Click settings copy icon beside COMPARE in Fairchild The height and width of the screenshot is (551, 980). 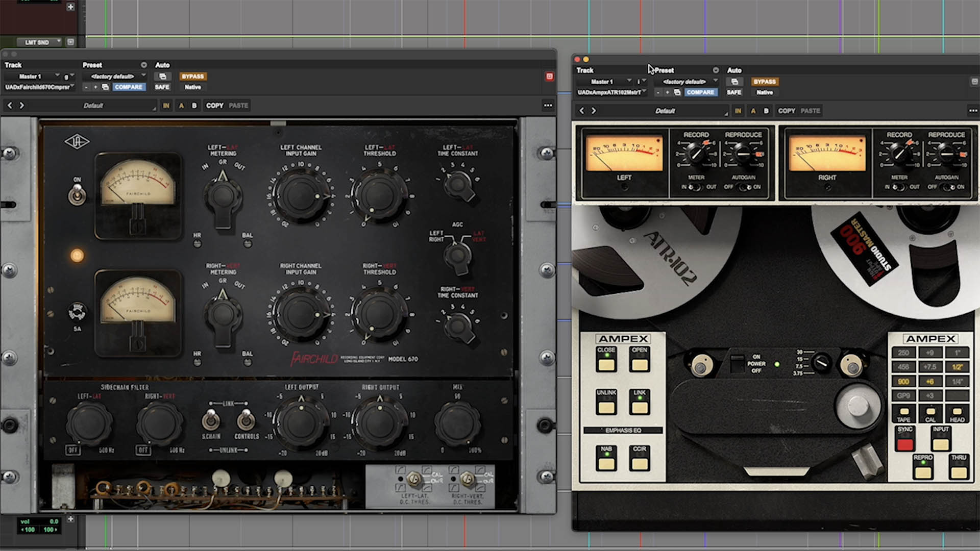coord(105,87)
